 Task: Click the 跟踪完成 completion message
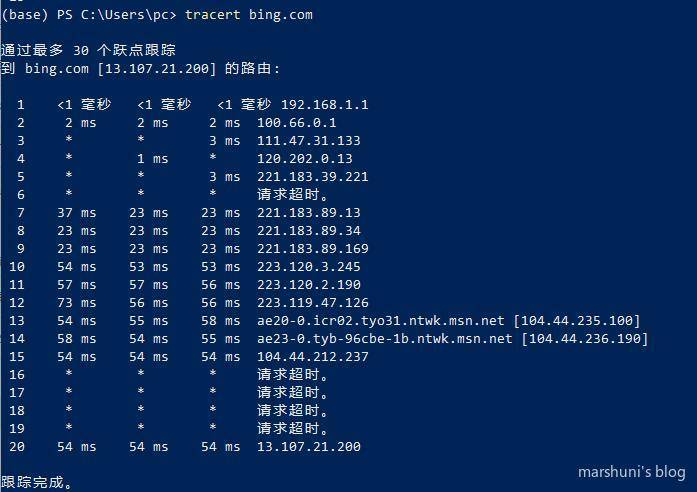pyautogui.click(x=36, y=483)
